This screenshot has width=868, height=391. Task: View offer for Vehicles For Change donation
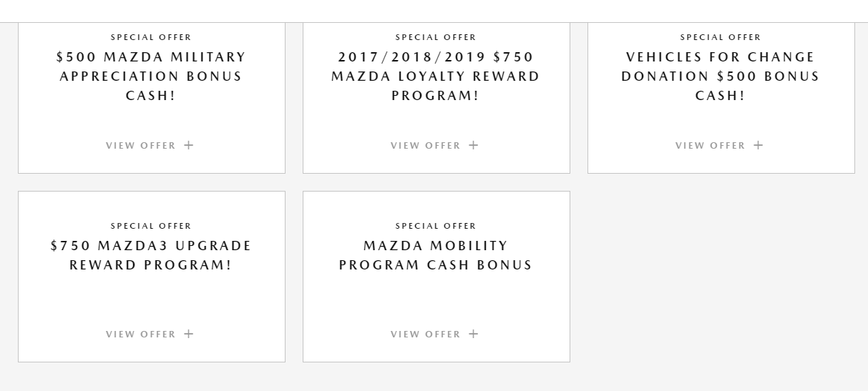pos(711,145)
